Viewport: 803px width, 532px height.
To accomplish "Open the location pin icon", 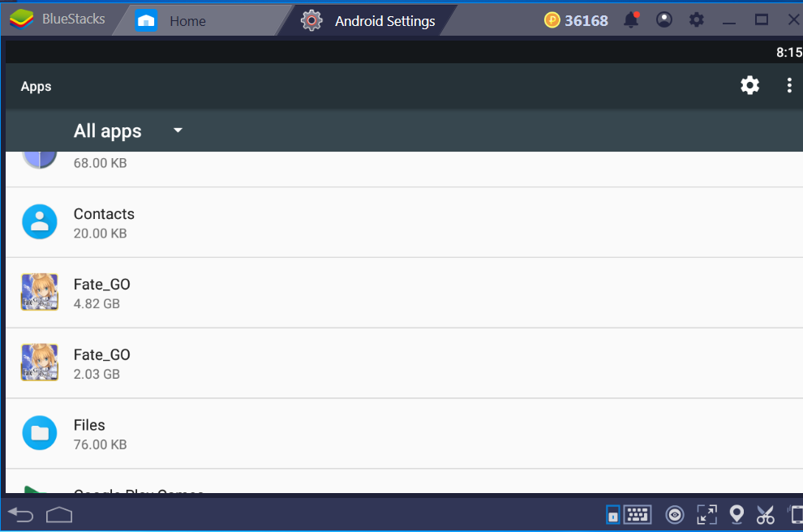I will (x=736, y=515).
